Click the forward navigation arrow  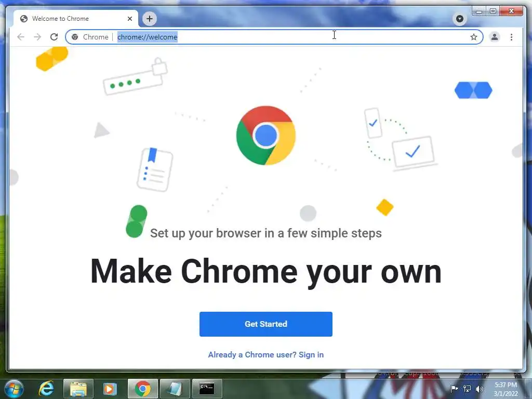[x=37, y=37]
